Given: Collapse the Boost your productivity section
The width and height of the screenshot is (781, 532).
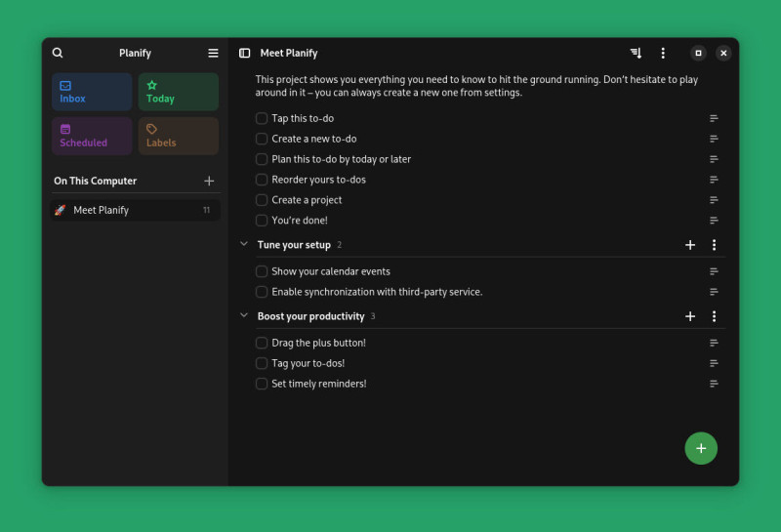Looking at the screenshot, I should [x=244, y=315].
